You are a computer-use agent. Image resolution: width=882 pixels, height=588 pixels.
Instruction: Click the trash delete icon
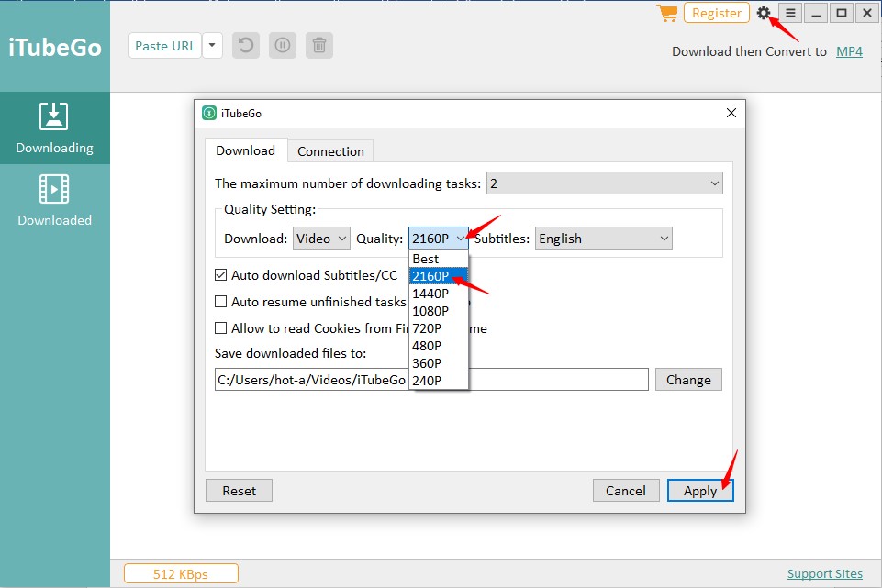319,46
